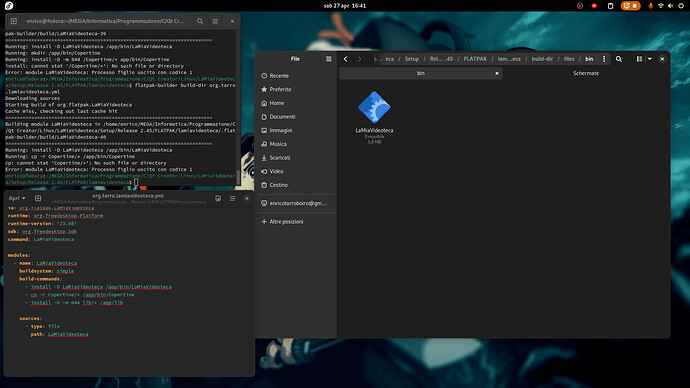Go forward in Files navigation
This screenshot has width=690, height=388.
point(360,59)
